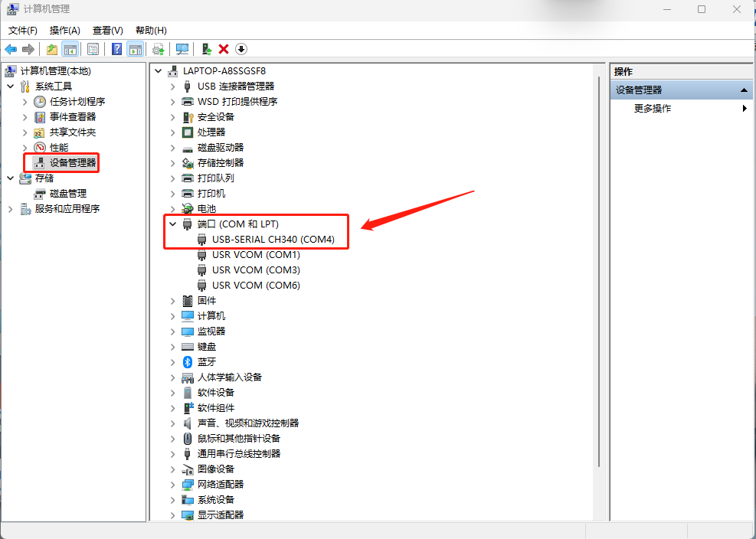Select WSD 打印提供程序 category
The width and height of the screenshot is (756, 539).
point(237,102)
